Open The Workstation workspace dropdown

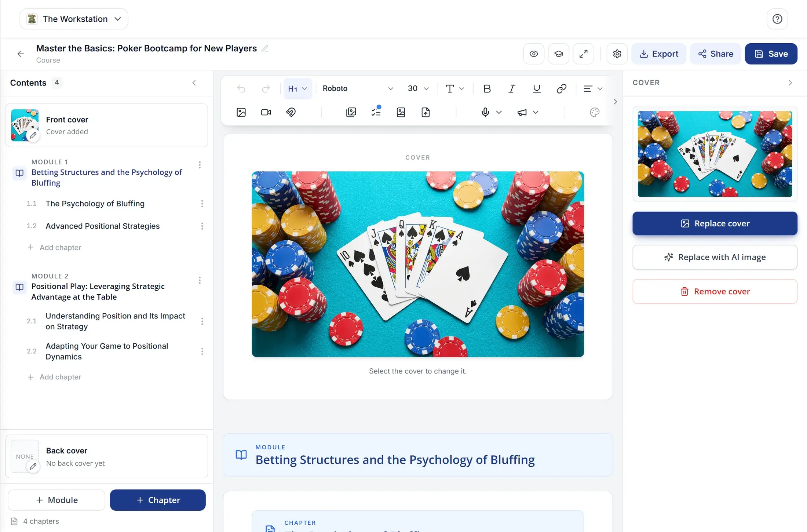pos(74,19)
